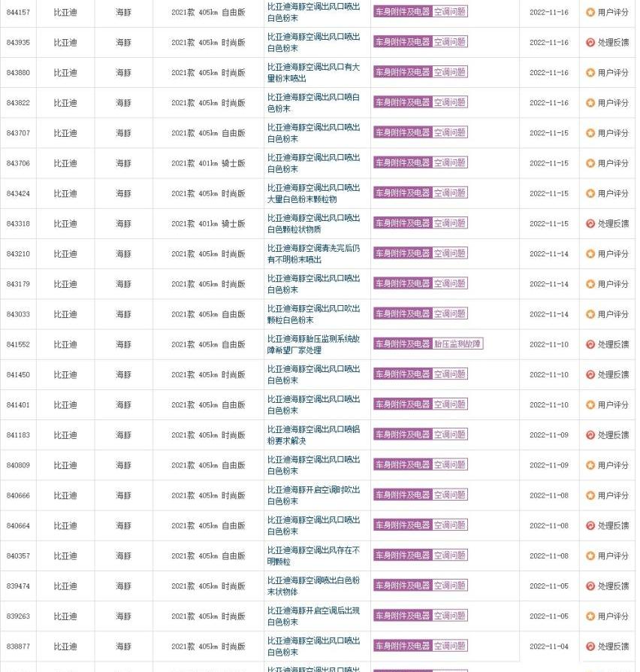Click the red feedback icon in row 843935
This screenshot has width=640, height=672.
click(x=590, y=42)
